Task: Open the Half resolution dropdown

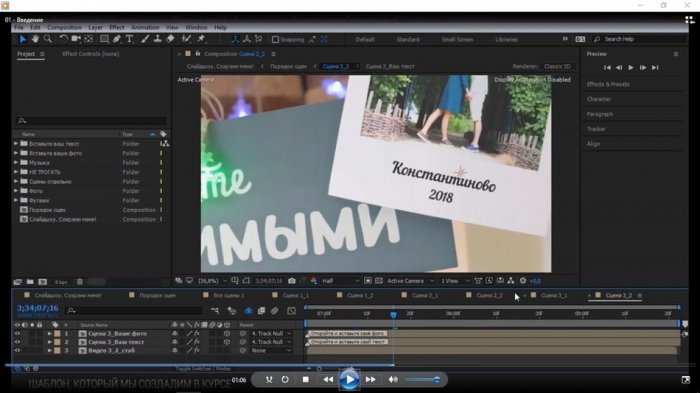Action: coord(341,281)
